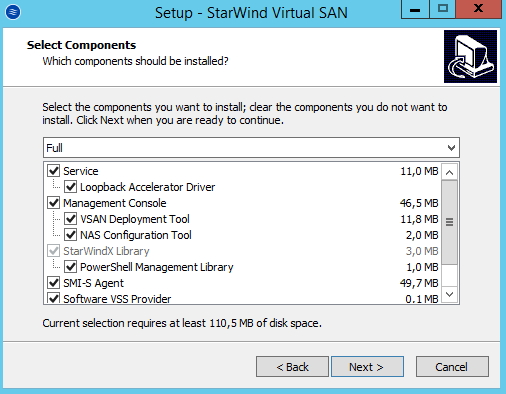
Task: Minimize the setup window
Action: coord(415,9)
